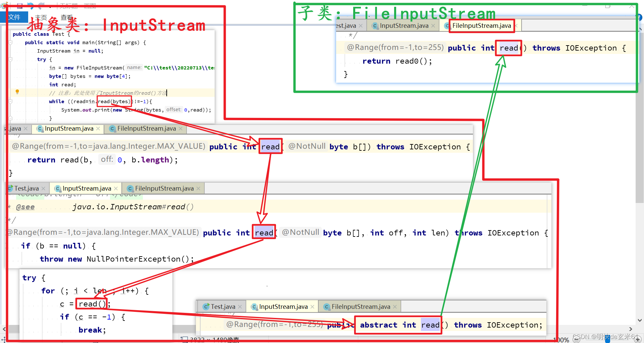Screen dimensions: 644x343
Task: Zoom in with the plus button
Action: [638, 340]
